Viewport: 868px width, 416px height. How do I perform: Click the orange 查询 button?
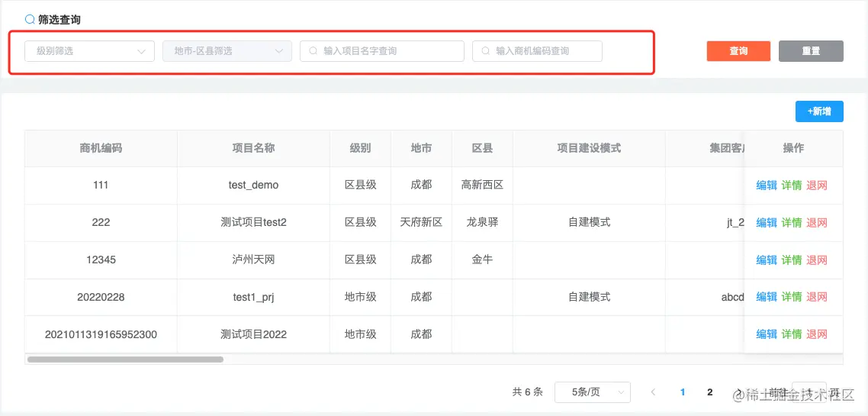point(738,51)
